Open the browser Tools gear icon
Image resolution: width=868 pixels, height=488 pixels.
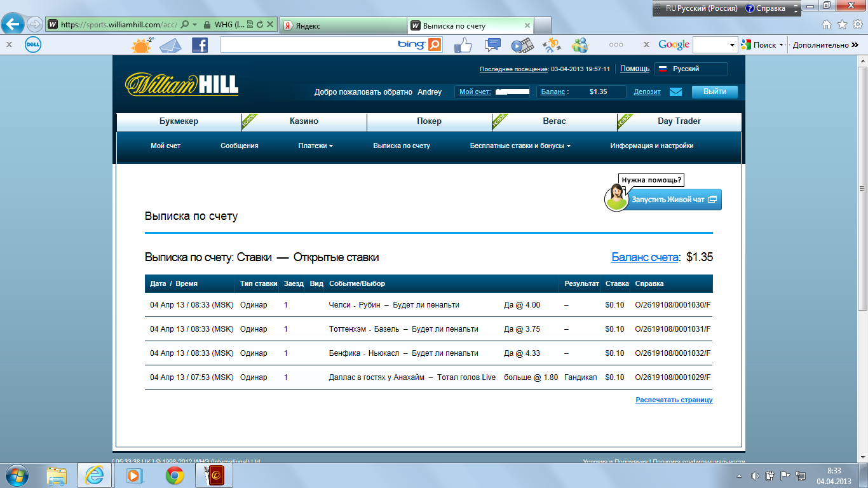click(x=857, y=25)
